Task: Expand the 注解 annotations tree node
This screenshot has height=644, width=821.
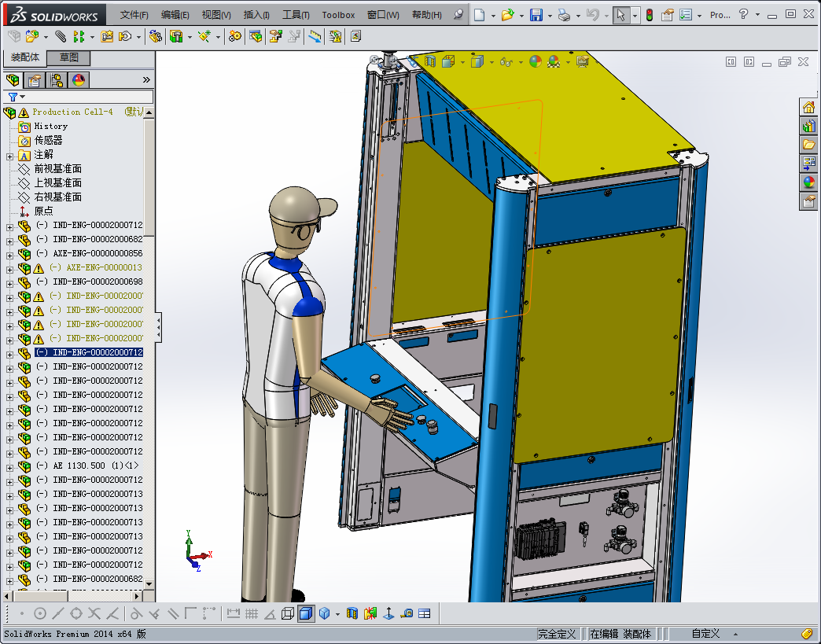Action: click(x=9, y=155)
